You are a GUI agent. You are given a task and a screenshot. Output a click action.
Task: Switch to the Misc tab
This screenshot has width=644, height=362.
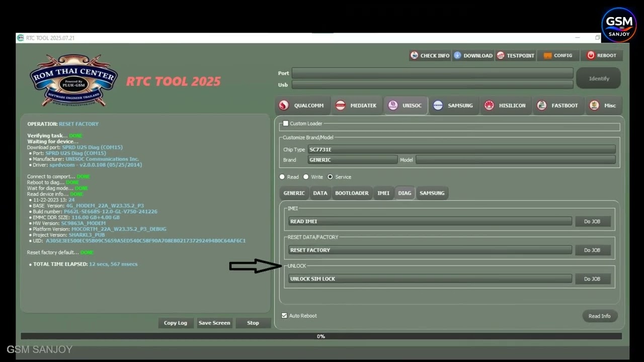pyautogui.click(x=604, y=106)
